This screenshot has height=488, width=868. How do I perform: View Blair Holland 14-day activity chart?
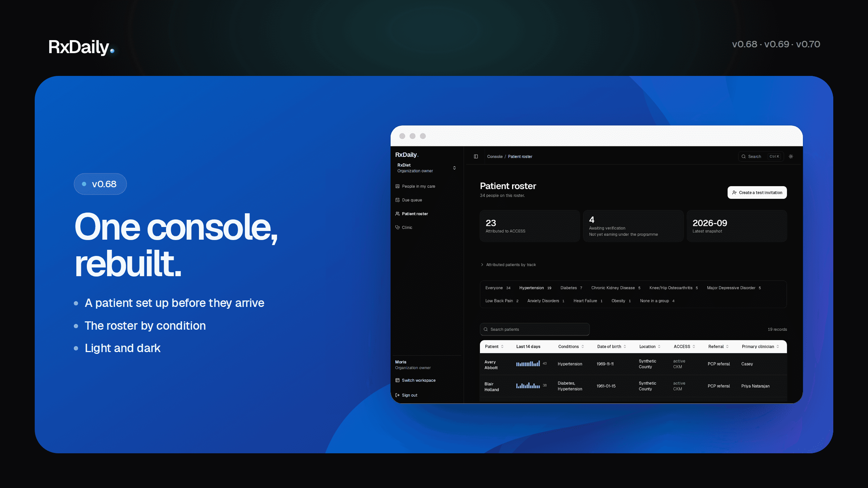[x=528, y=386]
